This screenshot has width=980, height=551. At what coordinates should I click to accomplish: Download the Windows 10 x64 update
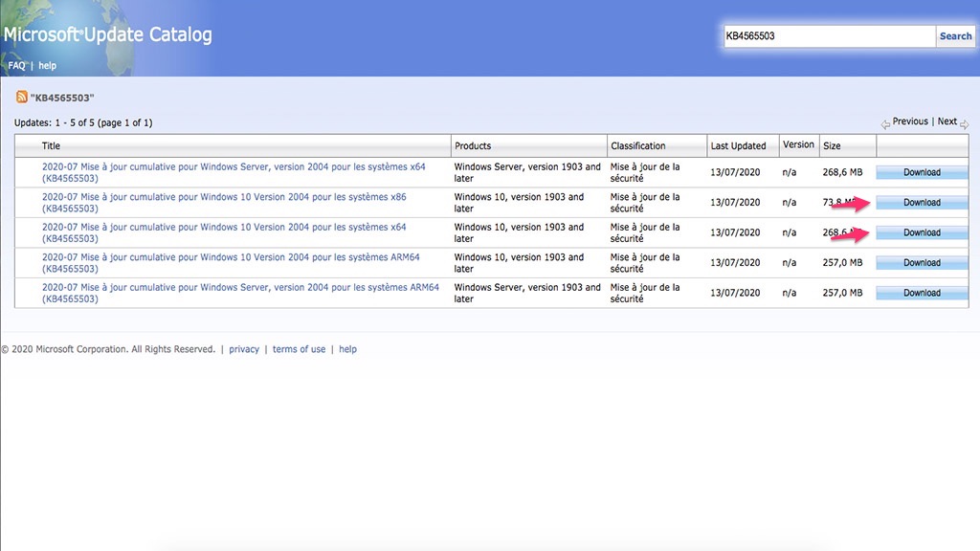tap(922, 232)
